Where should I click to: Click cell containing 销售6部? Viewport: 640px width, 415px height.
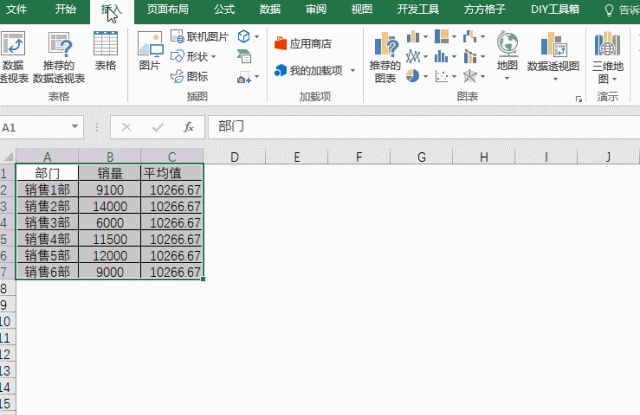[47, 272]
